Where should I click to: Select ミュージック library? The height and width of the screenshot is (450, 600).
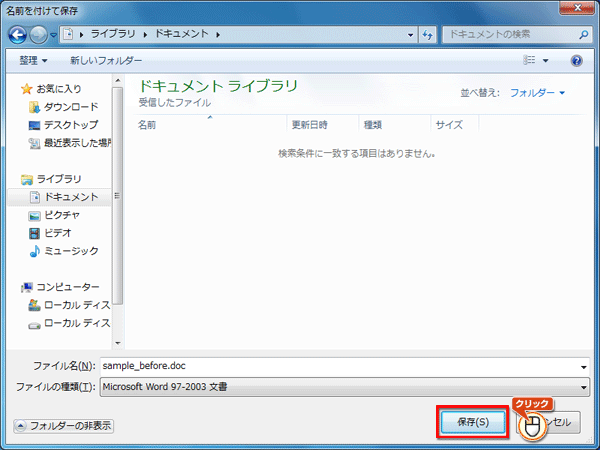point(71,251)
